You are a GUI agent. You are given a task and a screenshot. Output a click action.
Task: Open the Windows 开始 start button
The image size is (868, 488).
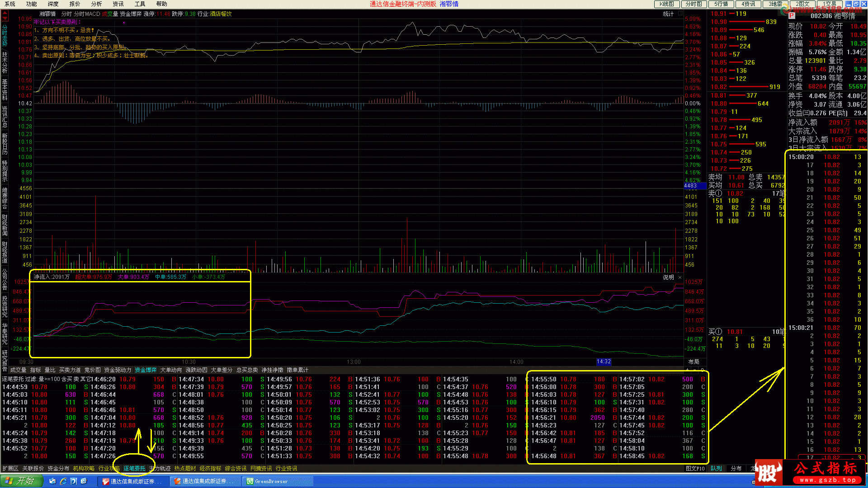tap(21, 481)
